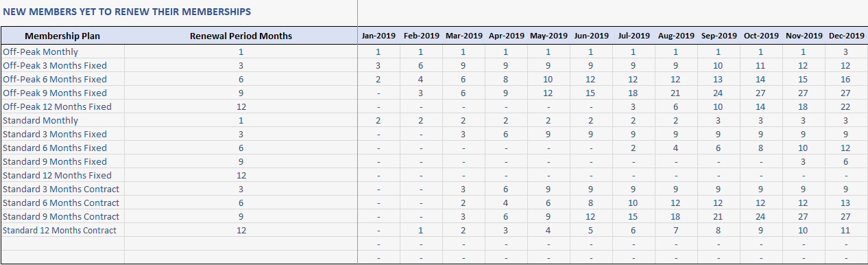Image resolution: width=868 pixels, height=265 pixels.
Task: Click Feb-2019 value 1 for Standard 12 Months Contract
Action: pyautogui.click(x=420, y=230)
